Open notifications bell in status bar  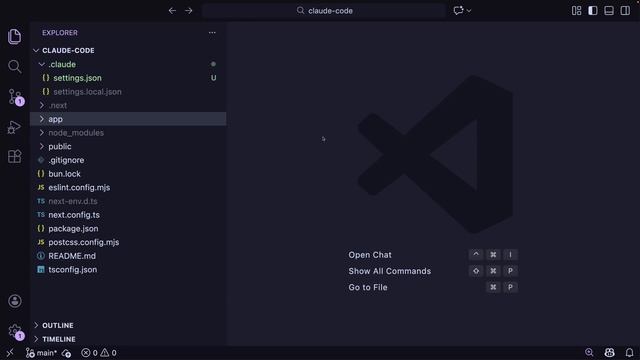(x=629, y=352)
